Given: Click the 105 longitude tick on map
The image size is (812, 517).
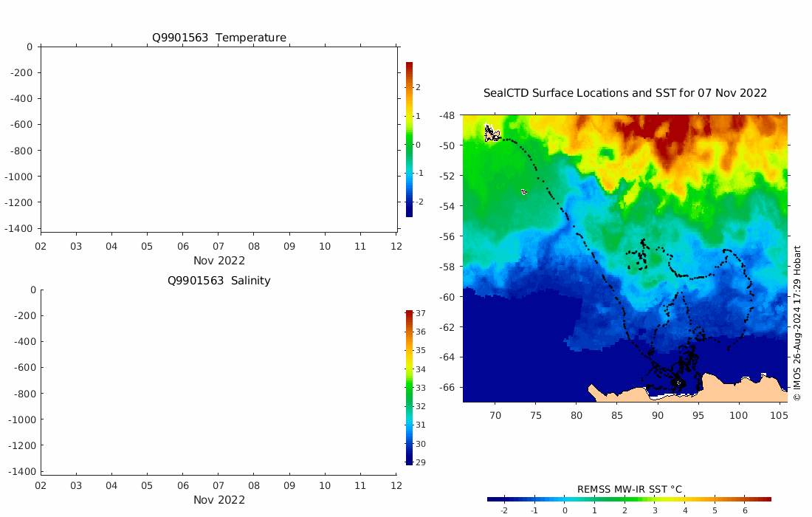Looking at the screenshot, I should pos(779,416).
